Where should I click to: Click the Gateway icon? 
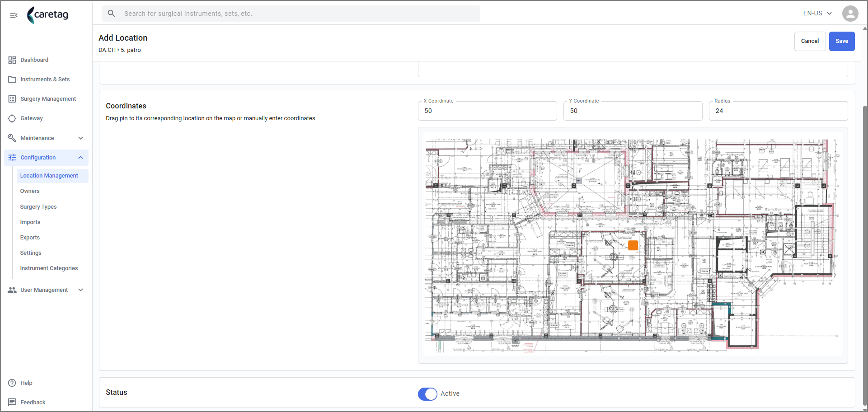[x=12, y=118]
